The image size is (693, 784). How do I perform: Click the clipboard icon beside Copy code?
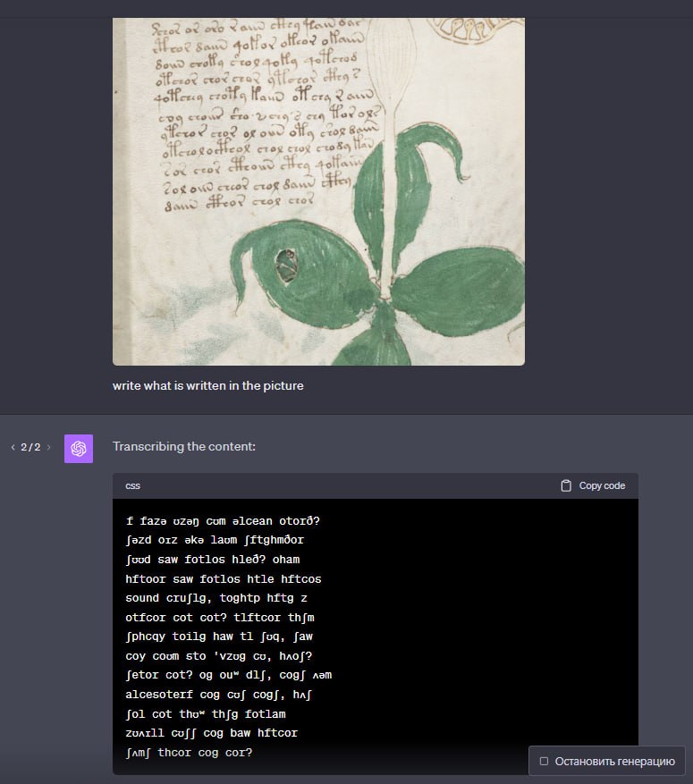tap(566, 485)
